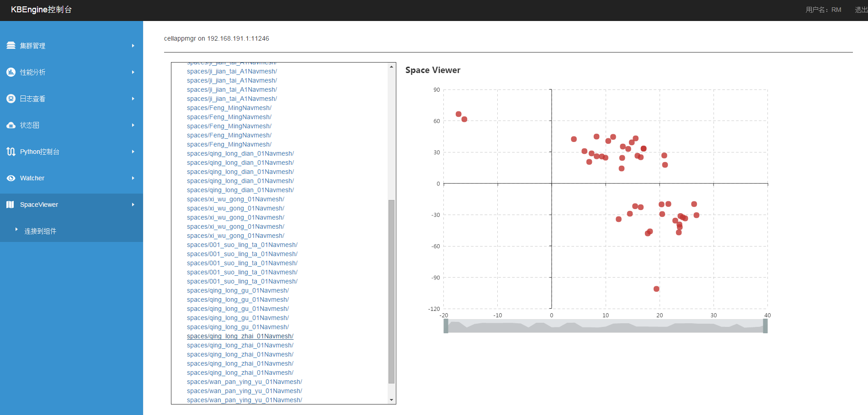
Task: Expand the Watcher menu arrow
Action: pyautogui.click(x=133, y=178)
